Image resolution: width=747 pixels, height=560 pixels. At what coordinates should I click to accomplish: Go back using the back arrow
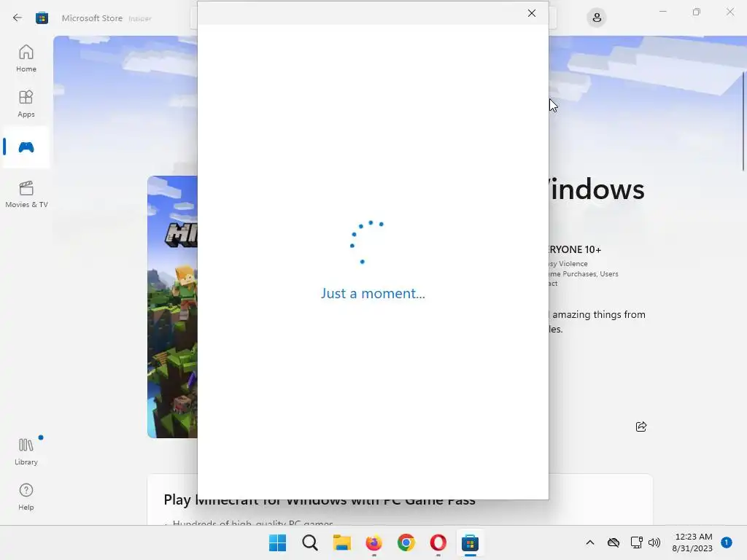pos(18,18)
